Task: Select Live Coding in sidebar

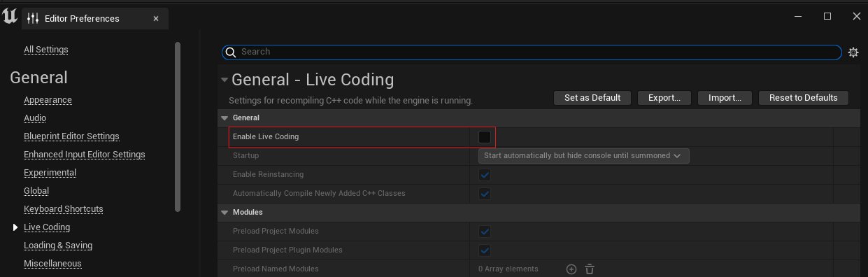Action: (47, 227)
